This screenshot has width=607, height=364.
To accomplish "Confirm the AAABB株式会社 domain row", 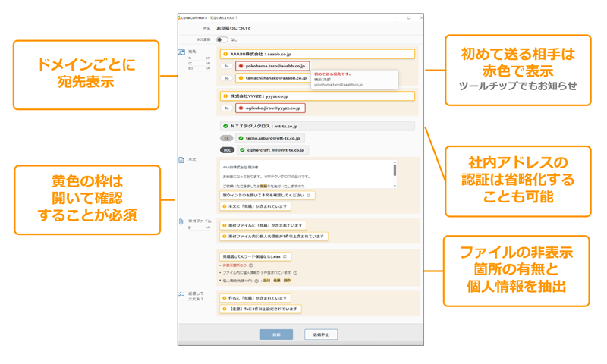I will click(317, 55).
